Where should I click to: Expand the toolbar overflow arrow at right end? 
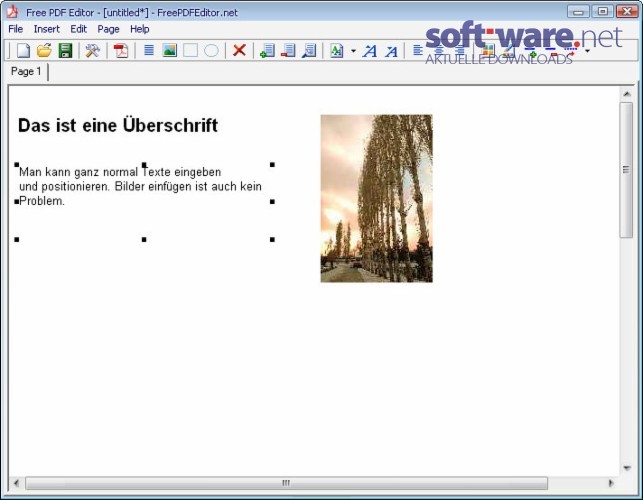coord(587,51)
